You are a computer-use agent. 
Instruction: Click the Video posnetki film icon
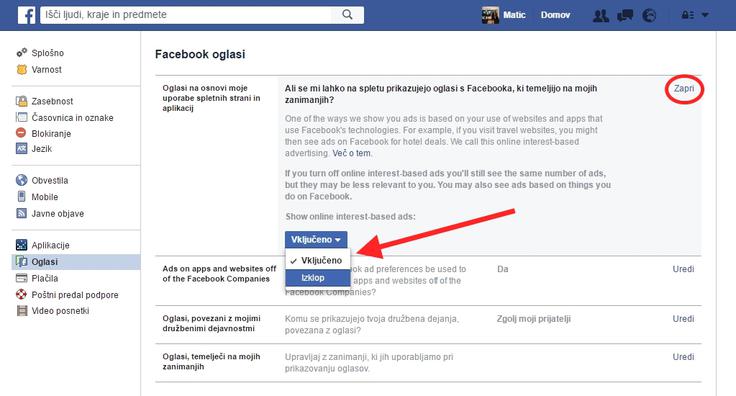(22, 311)
